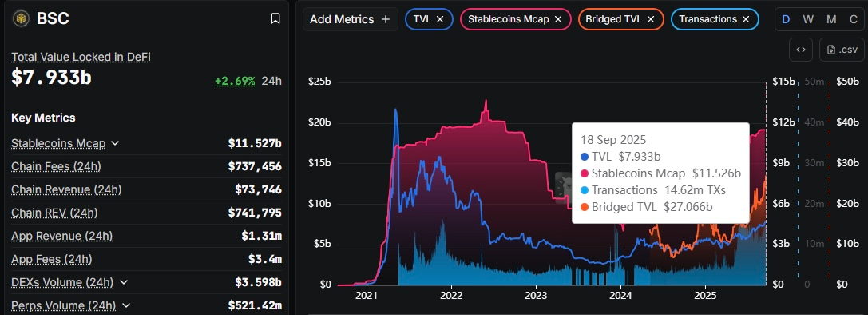The width and height of the screenshot is (868, 315).
Task: Open the embed code icon button
Action: [800, 50]
